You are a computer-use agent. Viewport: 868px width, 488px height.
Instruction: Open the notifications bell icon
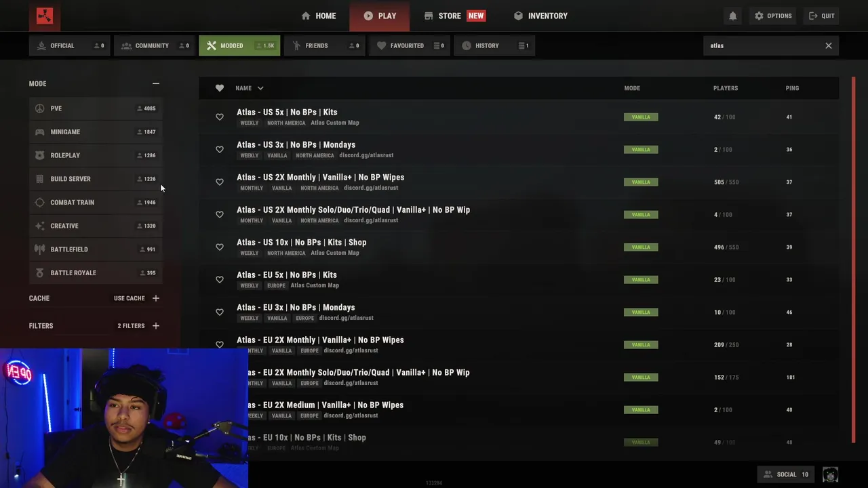732,16
